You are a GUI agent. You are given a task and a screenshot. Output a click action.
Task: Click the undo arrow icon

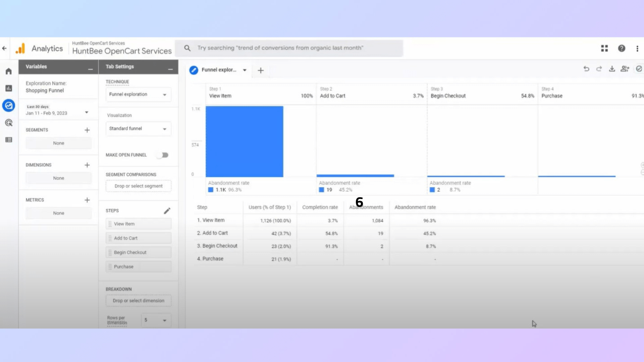pyautogui.click(x=586, y=69)
